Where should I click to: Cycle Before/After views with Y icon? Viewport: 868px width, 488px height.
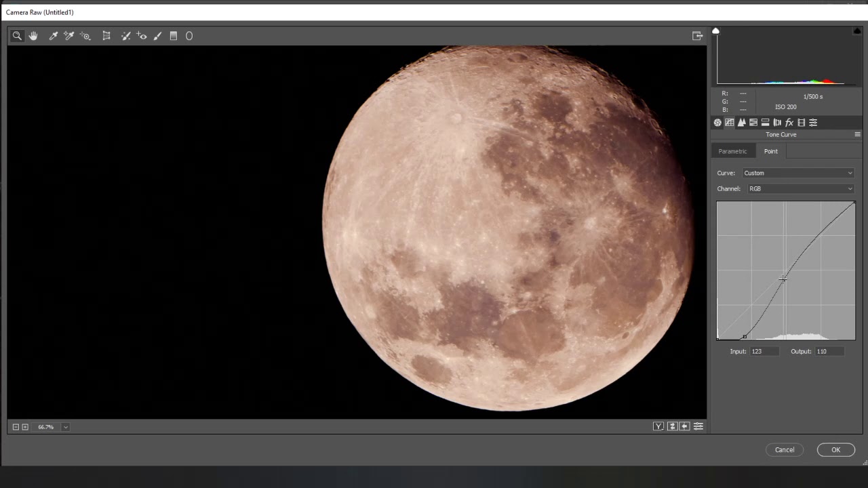[x=658, y=426]
